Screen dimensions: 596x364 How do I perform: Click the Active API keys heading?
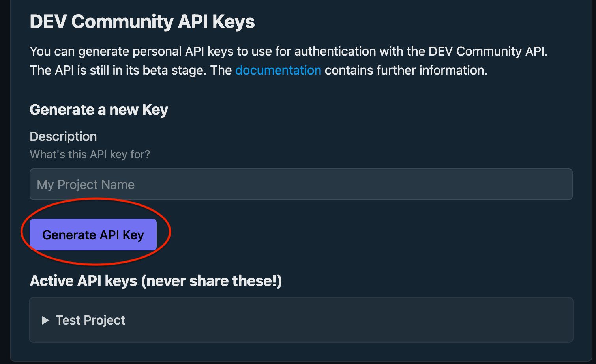tap(156, 280)
